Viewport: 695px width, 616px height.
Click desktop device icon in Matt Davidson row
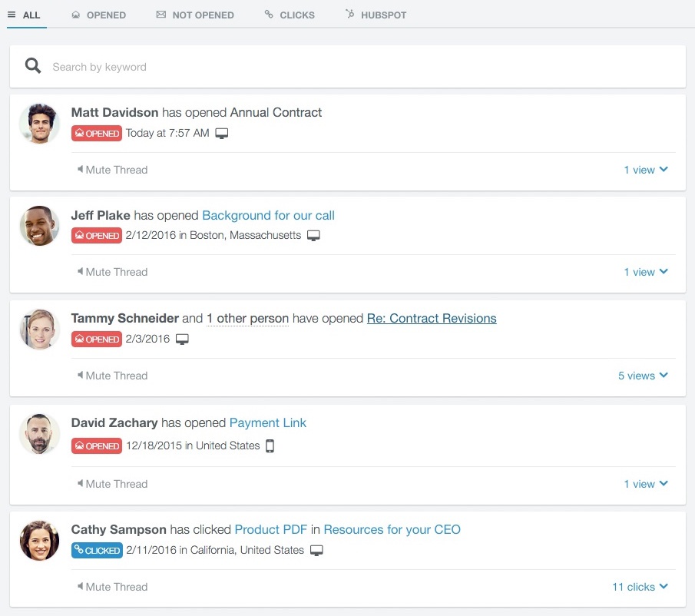222,134
